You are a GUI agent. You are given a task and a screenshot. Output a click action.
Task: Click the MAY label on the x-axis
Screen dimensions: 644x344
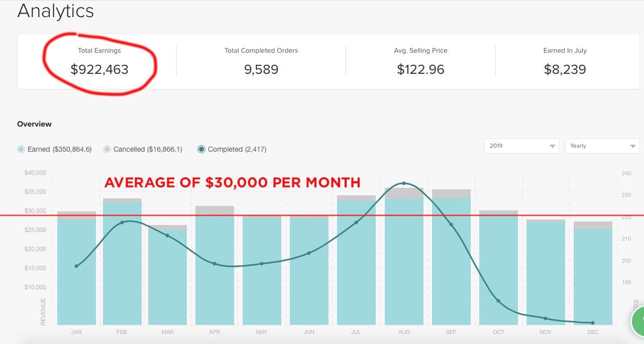pos(261,332)
